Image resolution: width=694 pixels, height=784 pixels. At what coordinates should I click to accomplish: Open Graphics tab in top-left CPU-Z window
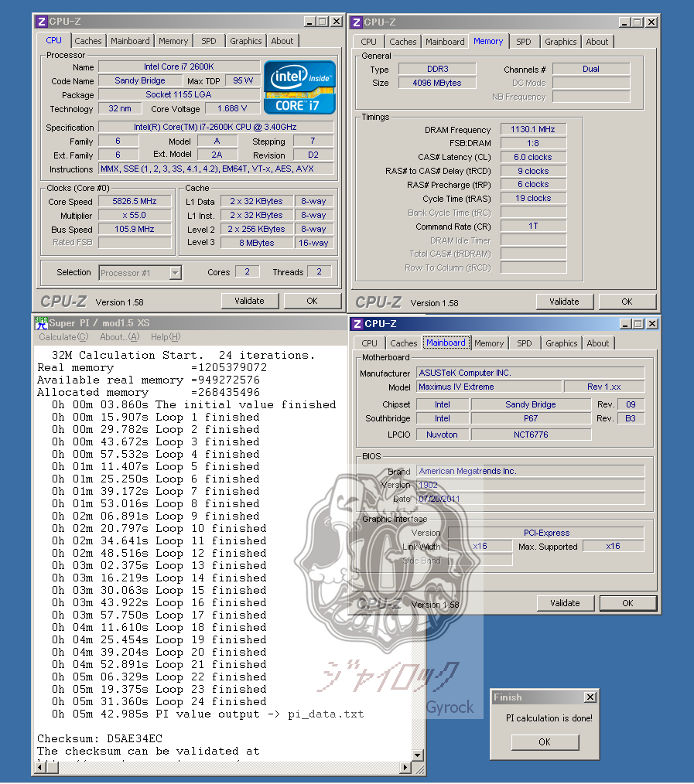(246, 41)
